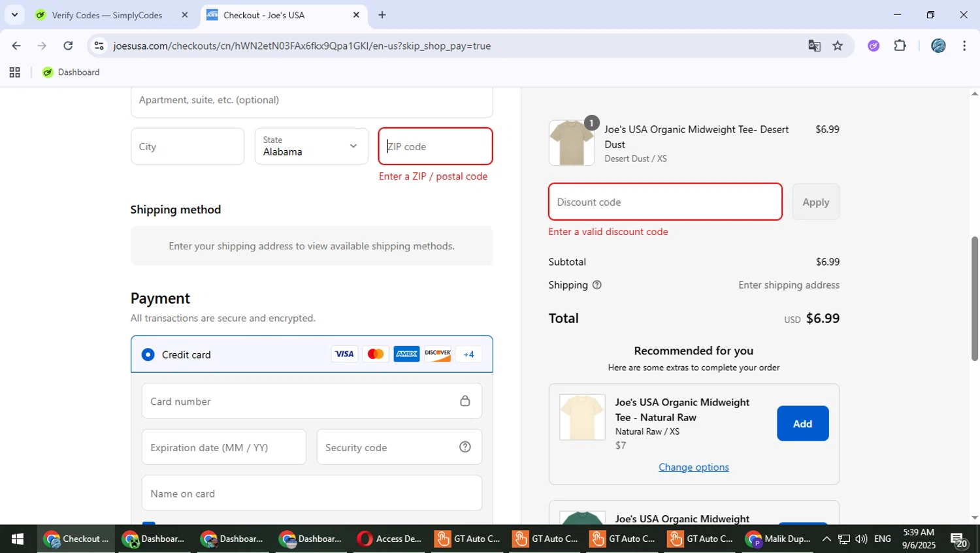Screen dimensions: 980x553
Task: Click the Name on card field
Action: point(312,494)
